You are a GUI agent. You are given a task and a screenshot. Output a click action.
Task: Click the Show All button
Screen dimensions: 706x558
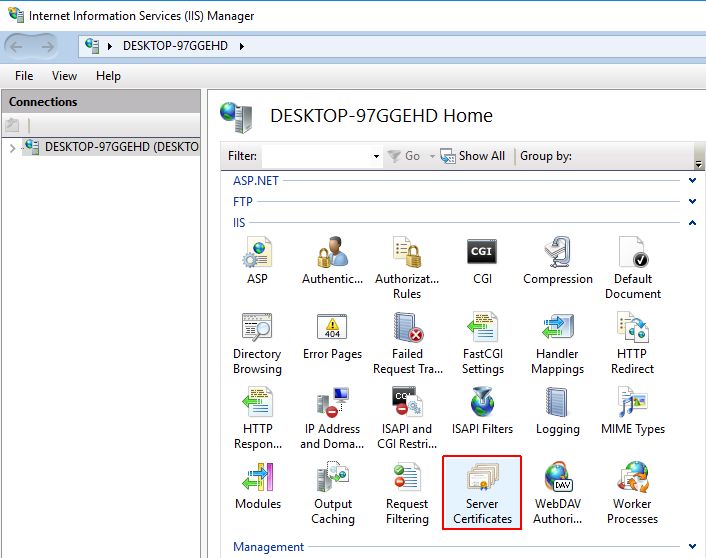pyautogui.click(x=474, y=156)
